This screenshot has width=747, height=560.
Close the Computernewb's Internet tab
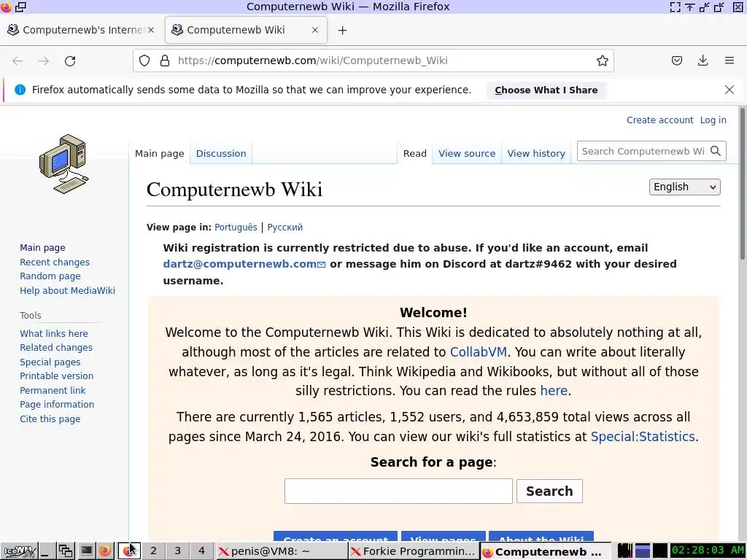click(151, 30)
